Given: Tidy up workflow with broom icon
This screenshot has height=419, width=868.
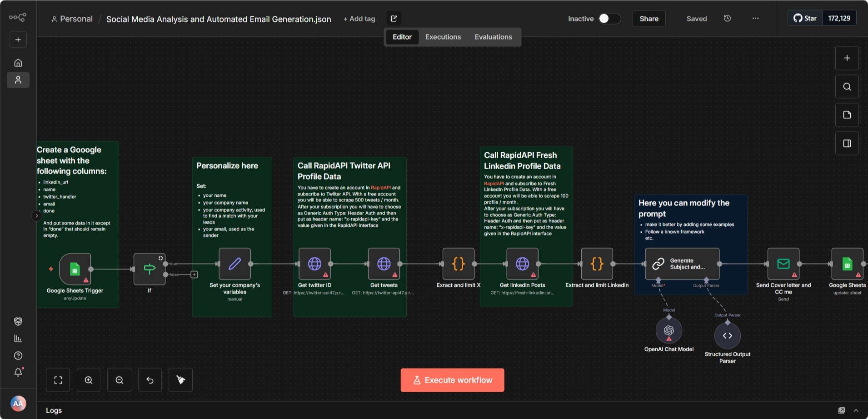Looking at the screenshot, I should point(180,380).
